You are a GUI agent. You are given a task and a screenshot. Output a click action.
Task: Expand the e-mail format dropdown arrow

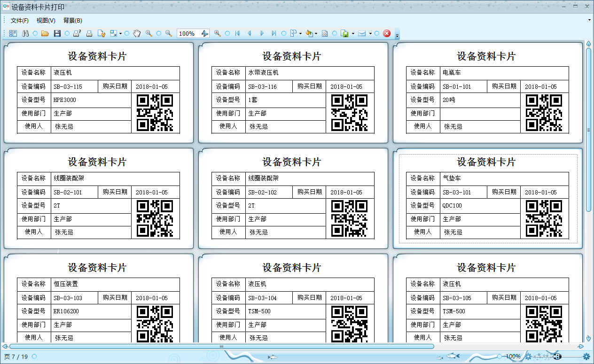370,33
